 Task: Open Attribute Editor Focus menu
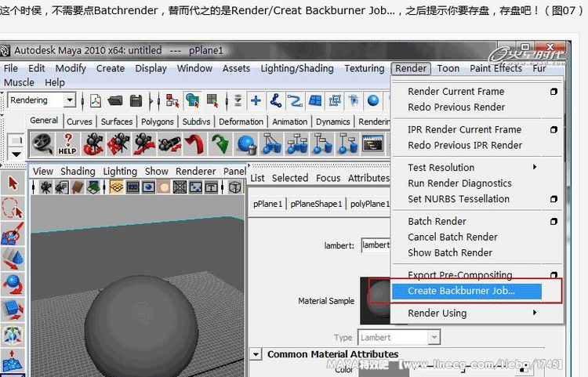click(x=328, y=178)
